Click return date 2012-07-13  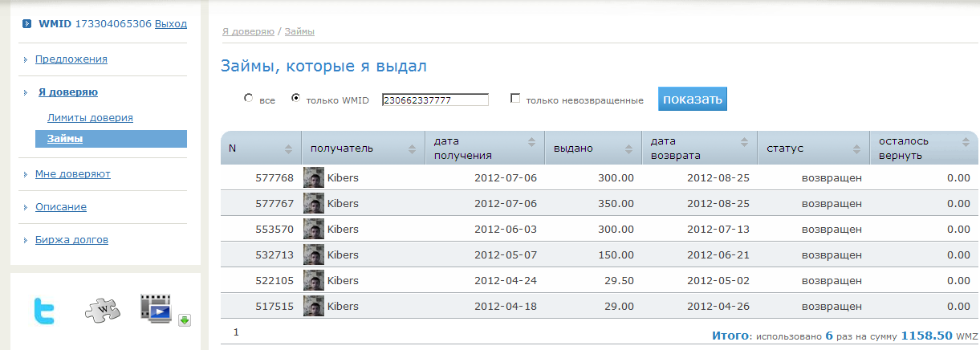click(x=718, y=230)
